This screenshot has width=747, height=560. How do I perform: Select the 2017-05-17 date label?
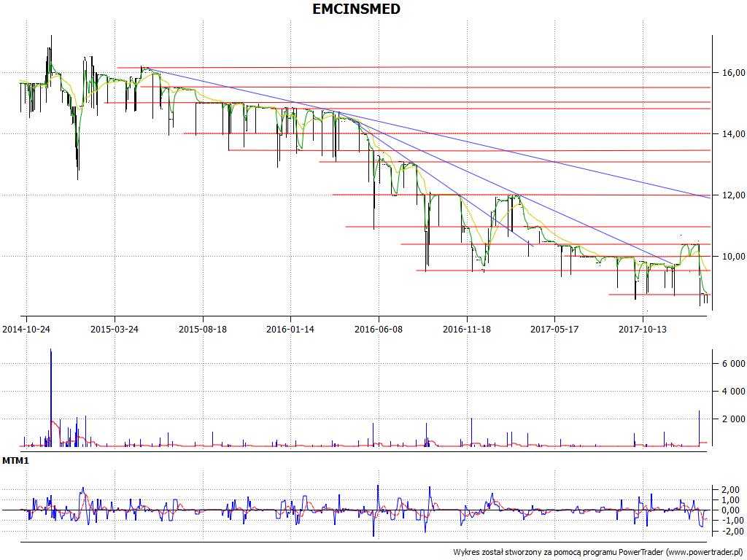pyautogui.click(x=554, y=329)
